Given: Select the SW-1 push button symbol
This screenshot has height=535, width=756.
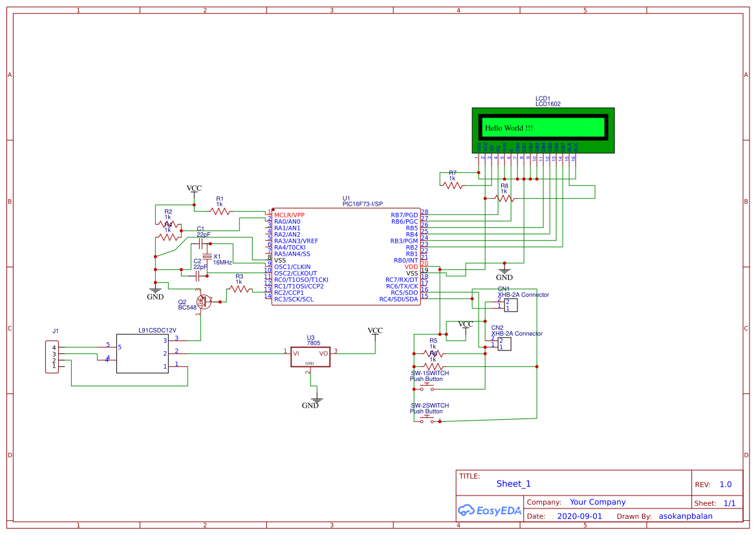Looking at the screenshot, I should [x=427, y=388].
